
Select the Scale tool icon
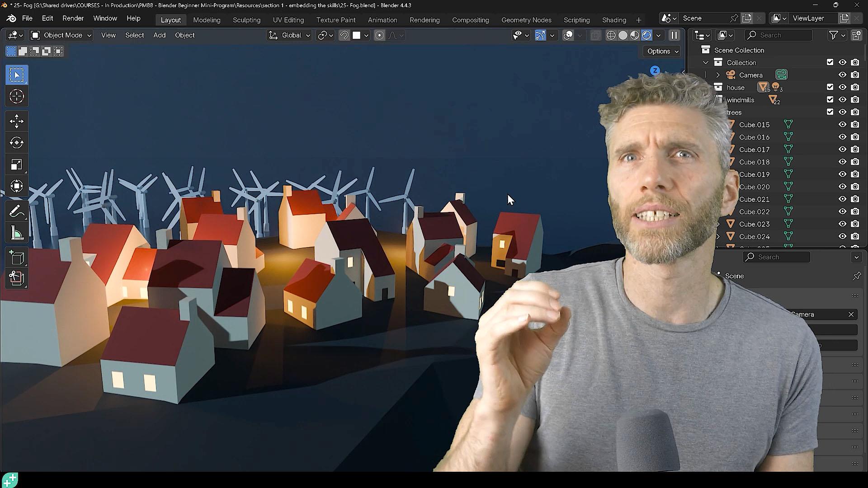tap(17, 164)
